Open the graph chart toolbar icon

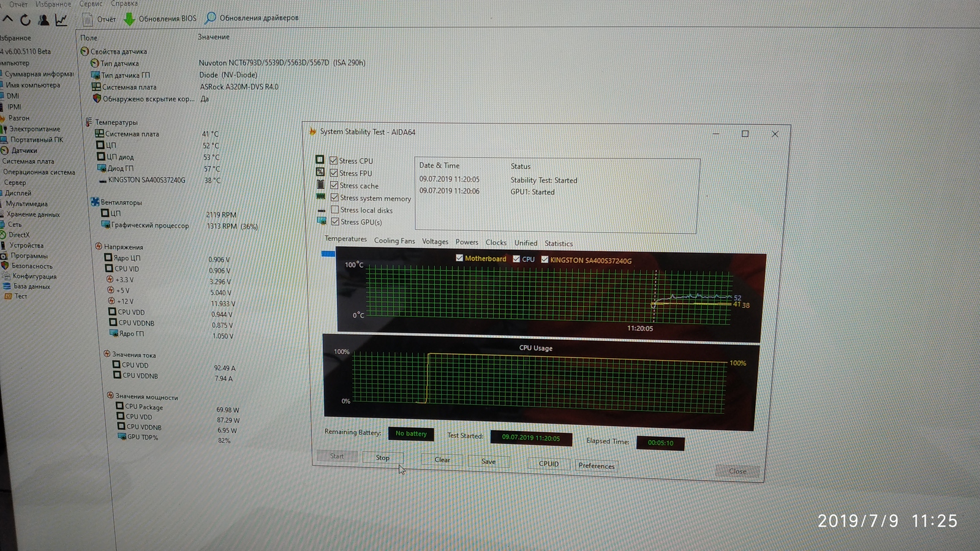point(61,20)
